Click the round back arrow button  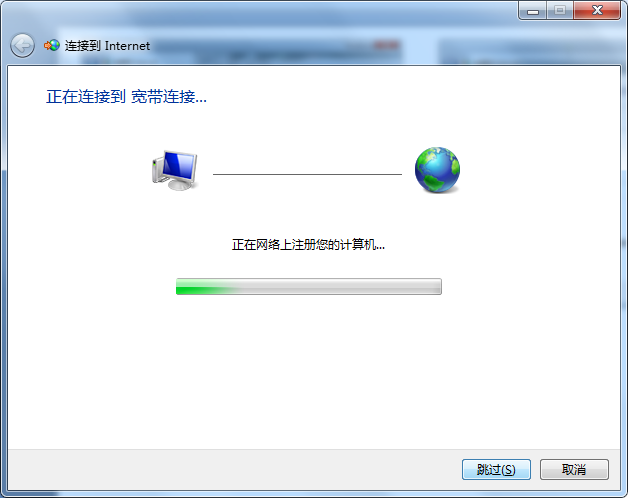[22, 45]
